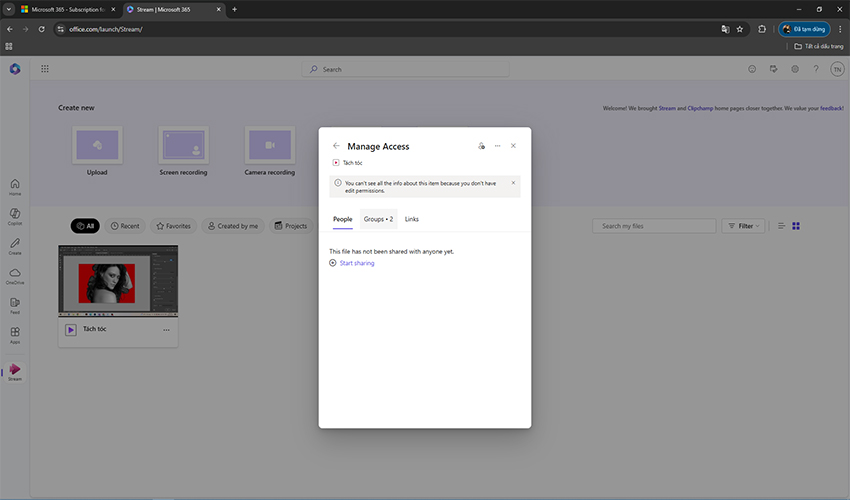Go to Home in the left sidebar

click(x=15, y=187)
